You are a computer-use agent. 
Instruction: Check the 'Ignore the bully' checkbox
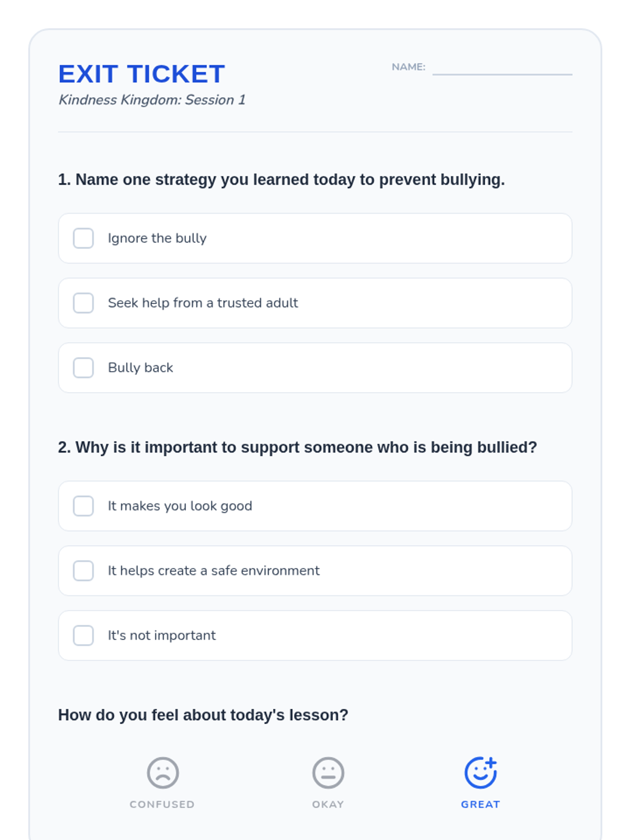point(83,238)
